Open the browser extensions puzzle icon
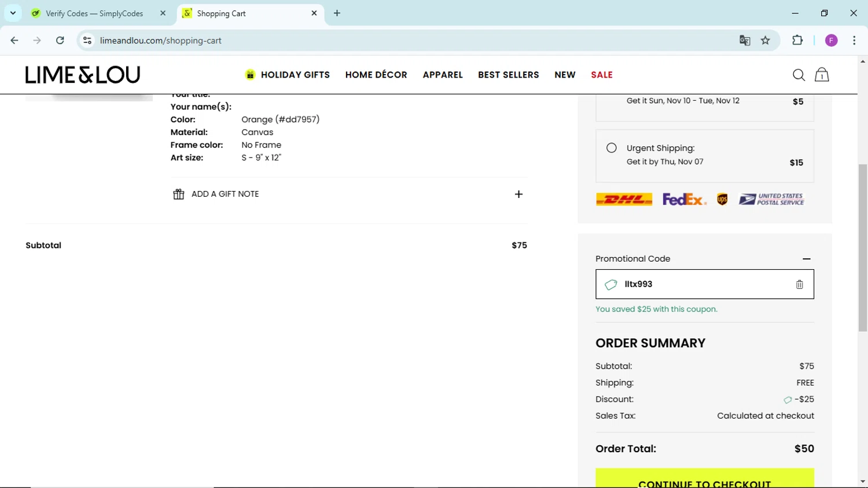Image resolution: width=868 pixels, height=488 pixels. tap(797, 41)
